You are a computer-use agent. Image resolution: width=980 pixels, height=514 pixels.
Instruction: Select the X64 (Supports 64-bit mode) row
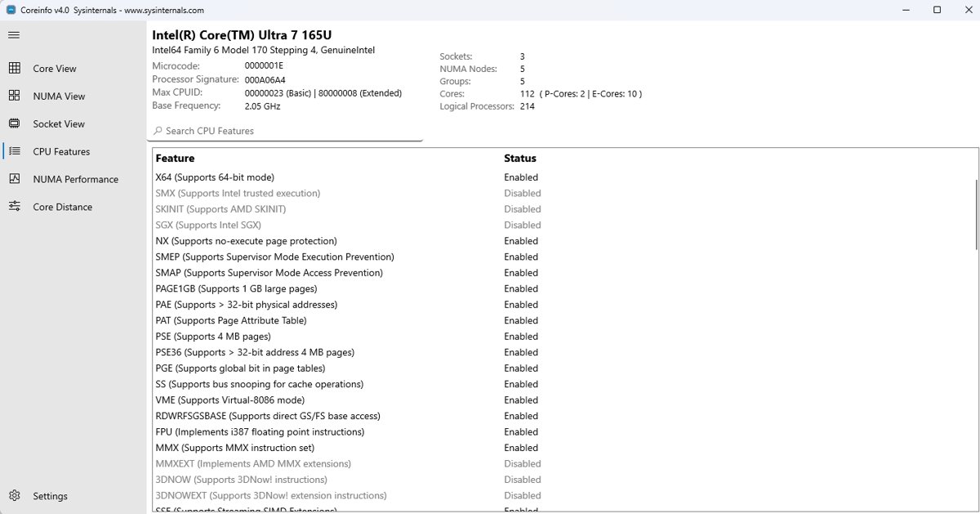[x=563, y=177]
